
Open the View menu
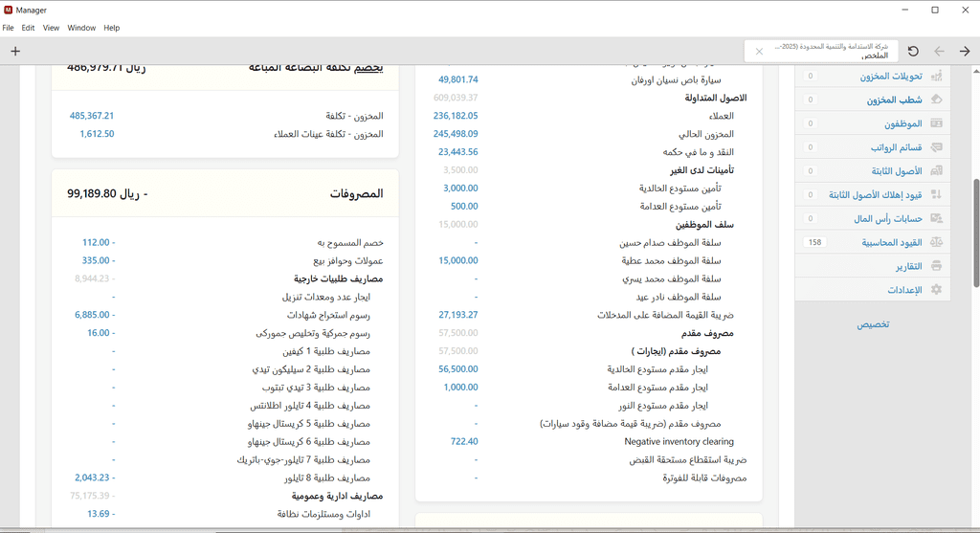pyautogui.click(x=51, y=28)
